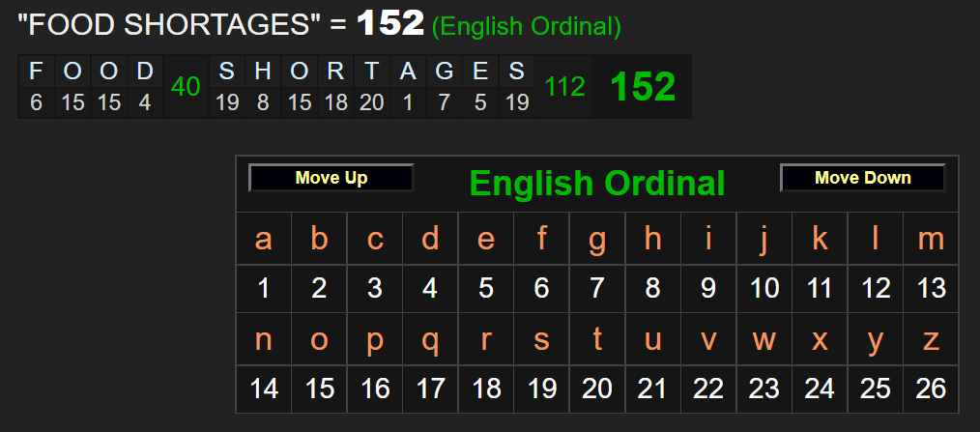980x432 pixels.
Task: Click the number 21 under letter 'u'
Action: click(652, 389)
